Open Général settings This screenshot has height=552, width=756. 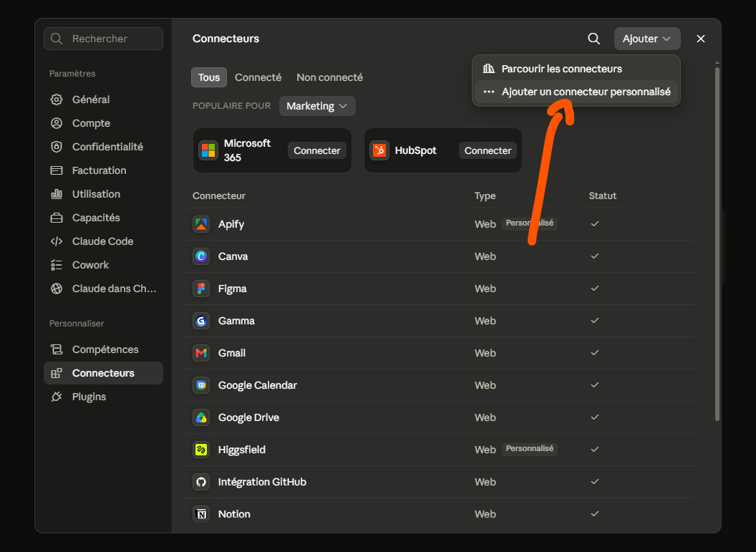pos(103,100)
